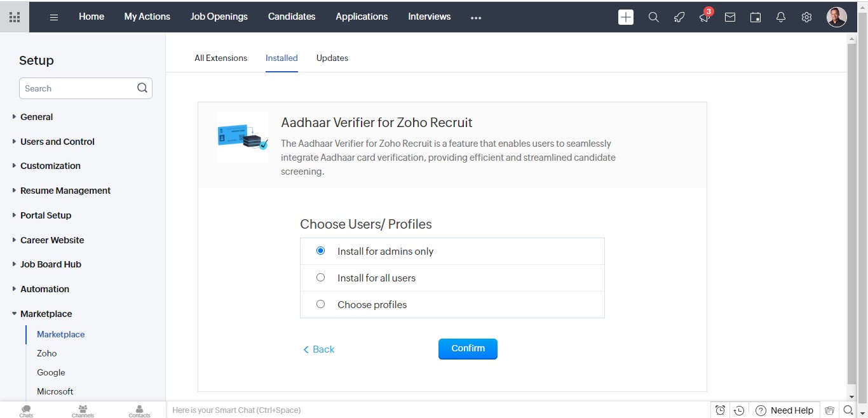Click the icon right of Need Help
Viewport: 868px width, 418px height.
(829, 410)
